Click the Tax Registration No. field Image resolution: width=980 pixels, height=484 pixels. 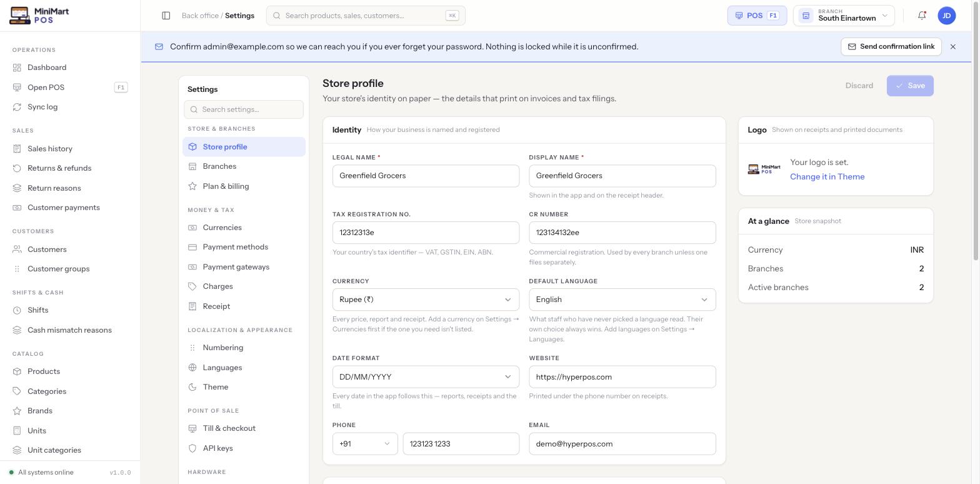(426, 233)
